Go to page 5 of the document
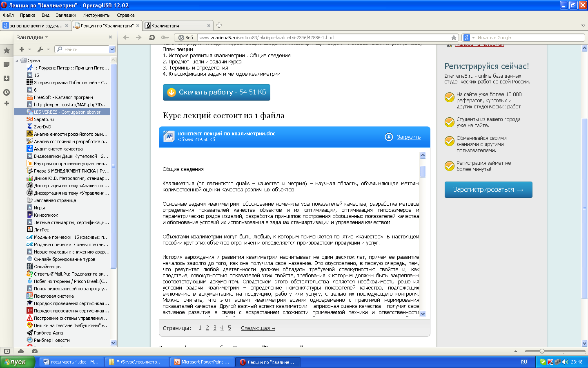The width and height of the screenshot is (588, 368). 229,328
